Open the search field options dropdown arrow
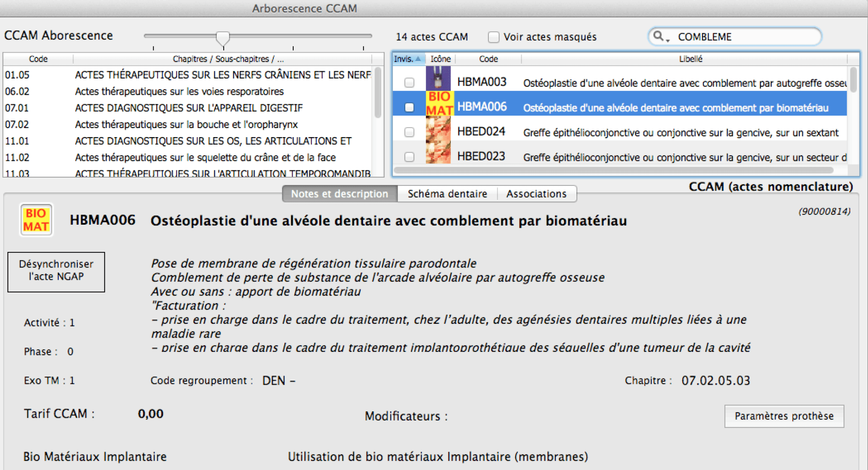Viewport: 868px width, 470px height. 668,40
